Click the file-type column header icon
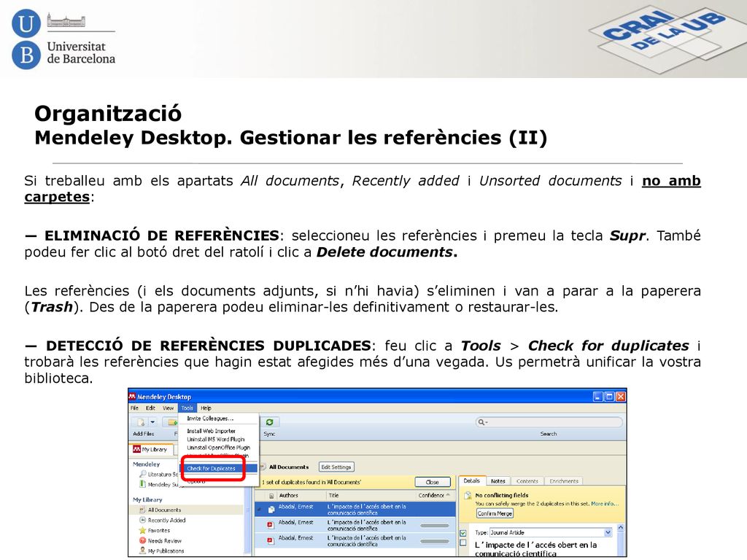 pos(271,496)
